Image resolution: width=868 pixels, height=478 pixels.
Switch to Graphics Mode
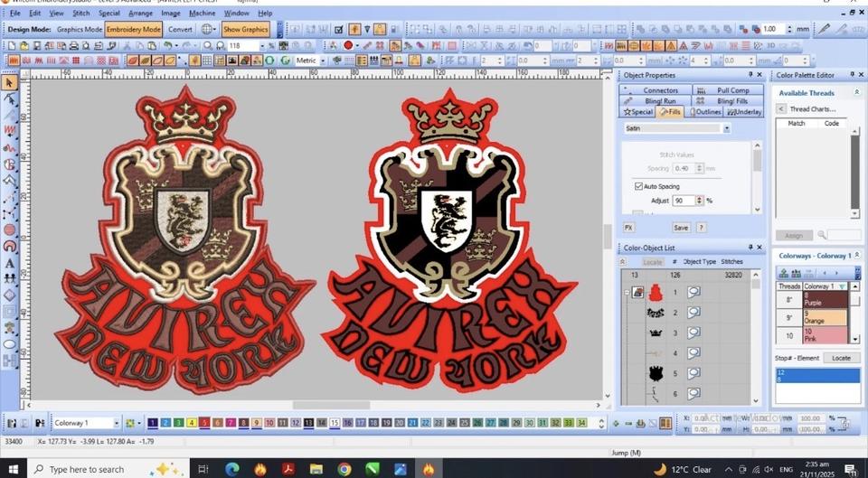pyautogui.click(x=80, y=29)
